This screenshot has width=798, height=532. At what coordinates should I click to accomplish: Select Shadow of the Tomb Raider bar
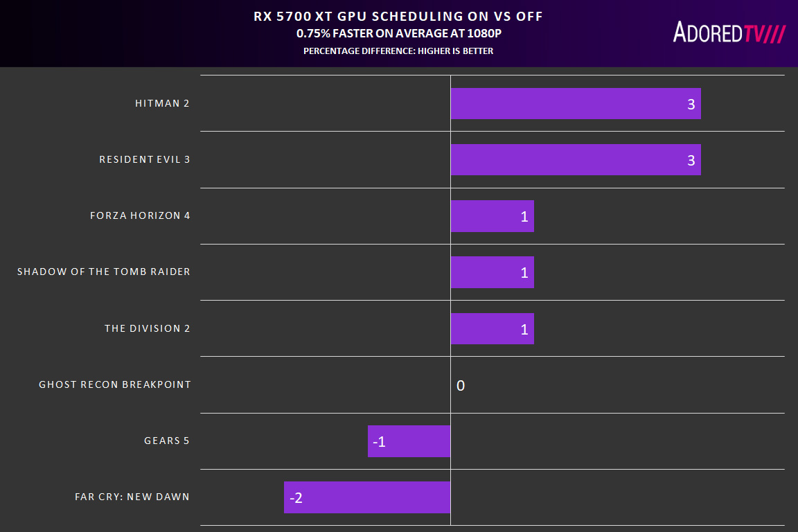(x=492, y=272)
